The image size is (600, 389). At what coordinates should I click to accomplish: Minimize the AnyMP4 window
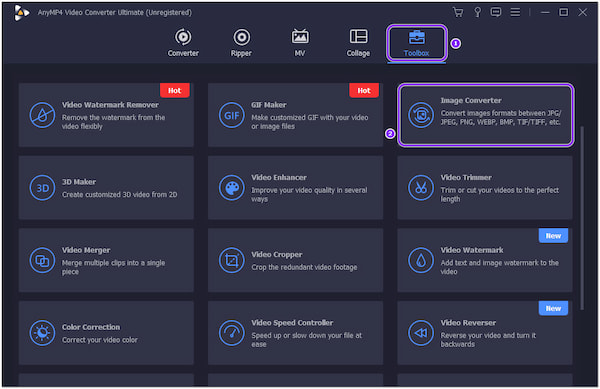coord(545,12)
